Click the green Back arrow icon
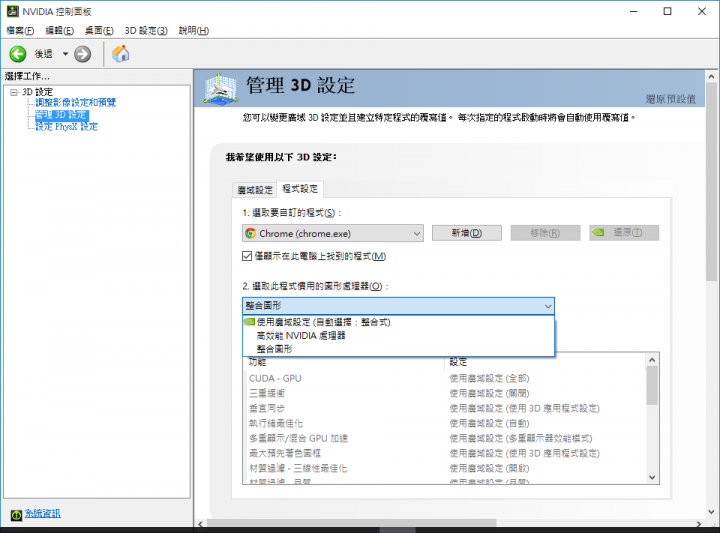720x533 pixels. pos(17,54)
